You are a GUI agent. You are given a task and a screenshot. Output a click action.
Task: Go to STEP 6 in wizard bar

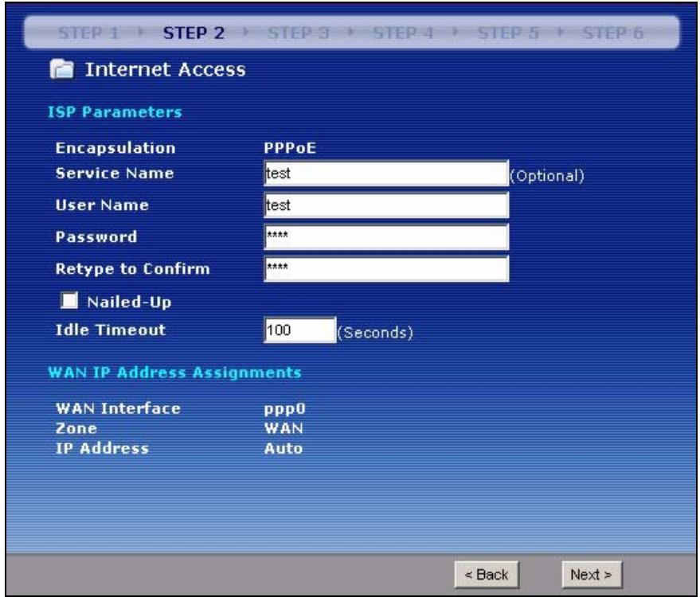[613, 33]
